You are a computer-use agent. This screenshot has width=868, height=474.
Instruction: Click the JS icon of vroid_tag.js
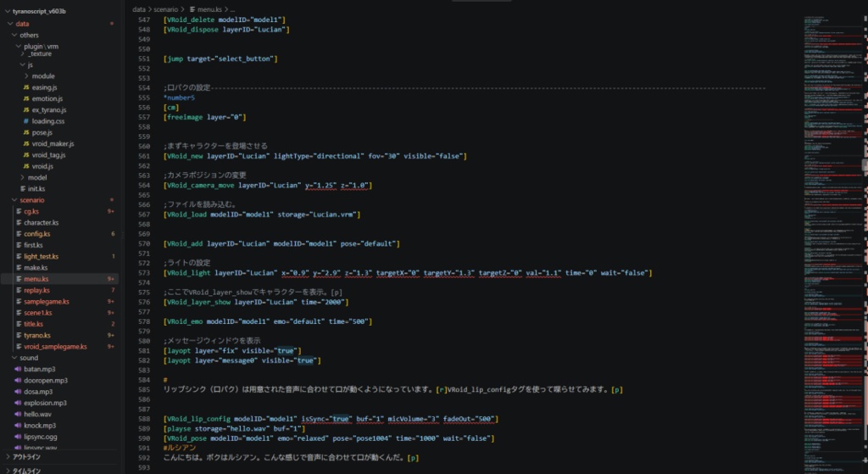click(x=26, y=155)
